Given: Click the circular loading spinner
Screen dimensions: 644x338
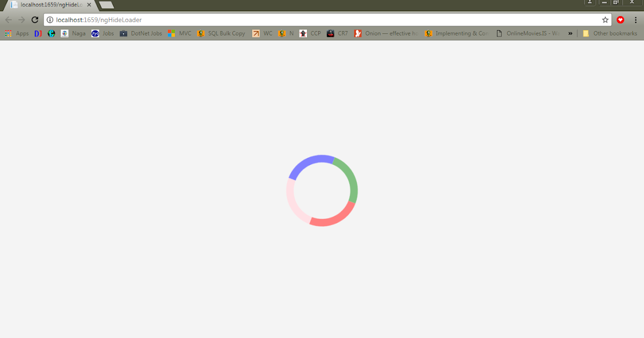Looking at the screenshot, I should click(321, 190).
